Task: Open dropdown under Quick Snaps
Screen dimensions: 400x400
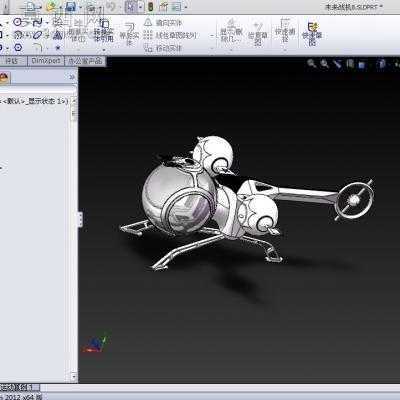Action: click(x=285, y=50)
